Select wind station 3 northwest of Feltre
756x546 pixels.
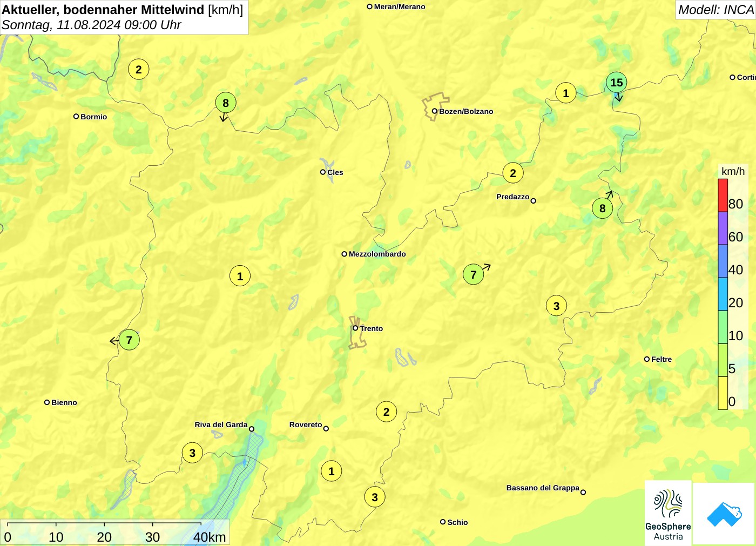(x=557, y=306)
